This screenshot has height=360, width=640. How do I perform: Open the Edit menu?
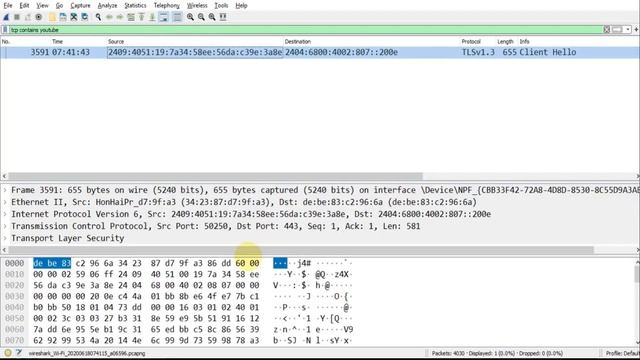(x=24, y=5)
